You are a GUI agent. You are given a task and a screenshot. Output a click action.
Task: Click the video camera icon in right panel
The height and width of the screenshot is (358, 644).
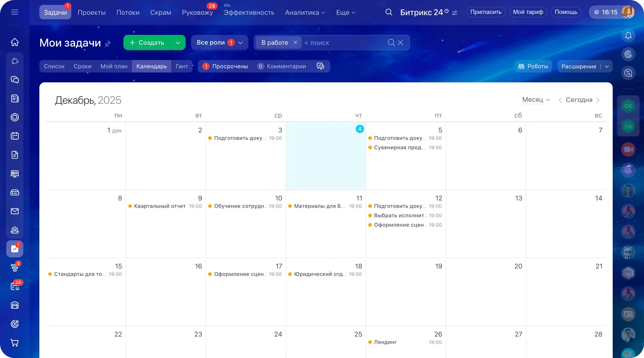[628, 149]
